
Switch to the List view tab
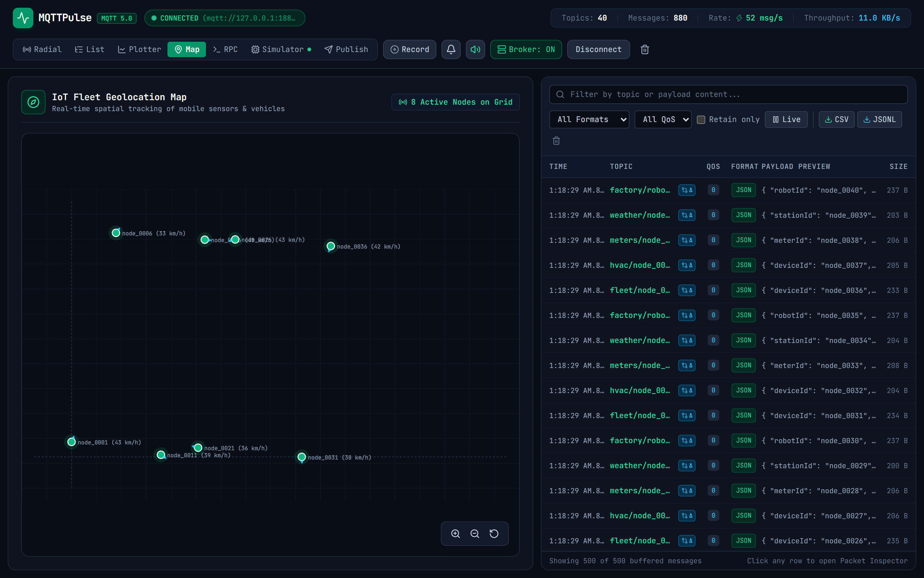(89, 49)
